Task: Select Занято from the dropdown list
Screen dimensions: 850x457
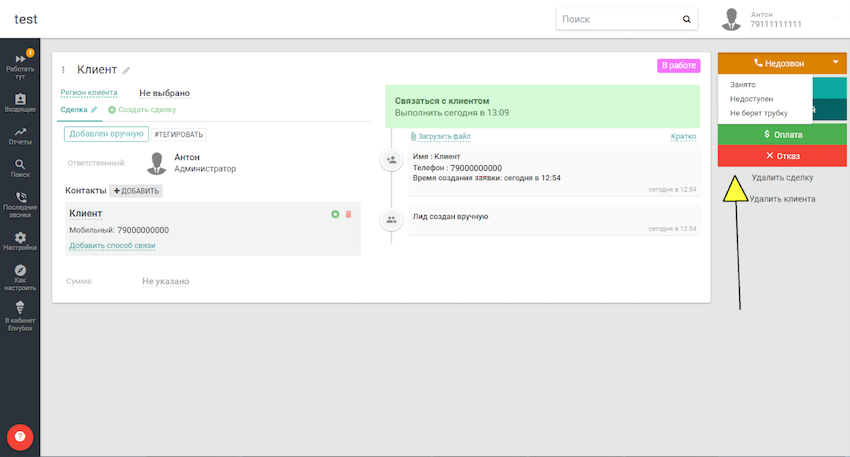Action: click(x=743, y=85)
